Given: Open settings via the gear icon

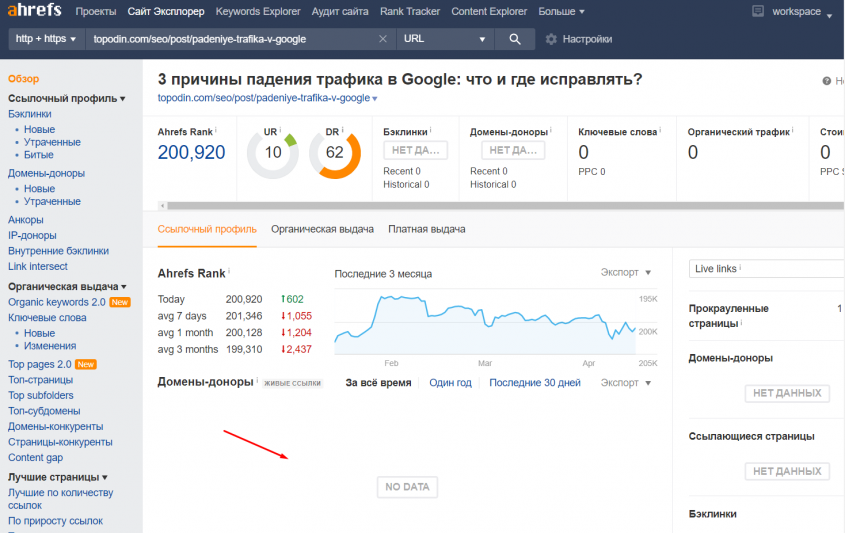Looking at the screenshot, I should coord(551,39).
